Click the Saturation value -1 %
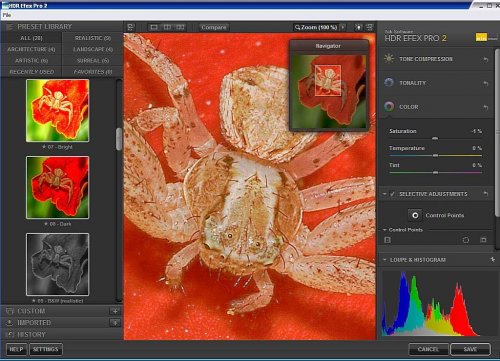500x361 pixels. [x=476, y=131]
